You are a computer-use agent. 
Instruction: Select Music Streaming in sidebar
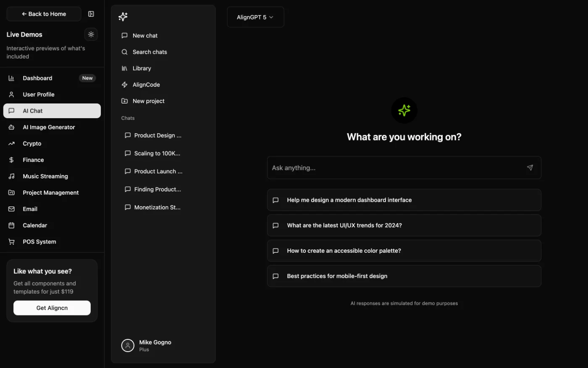coord(52,177)
